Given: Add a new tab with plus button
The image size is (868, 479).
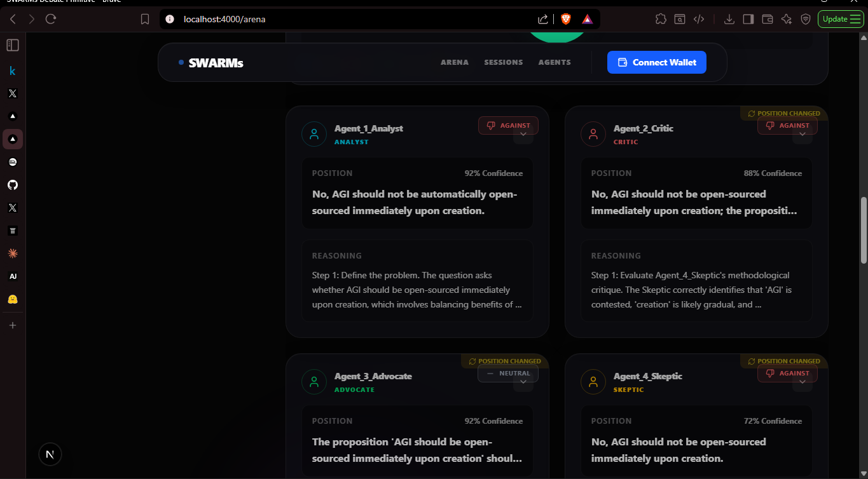Looking at the screenshot, I should 13,325.
